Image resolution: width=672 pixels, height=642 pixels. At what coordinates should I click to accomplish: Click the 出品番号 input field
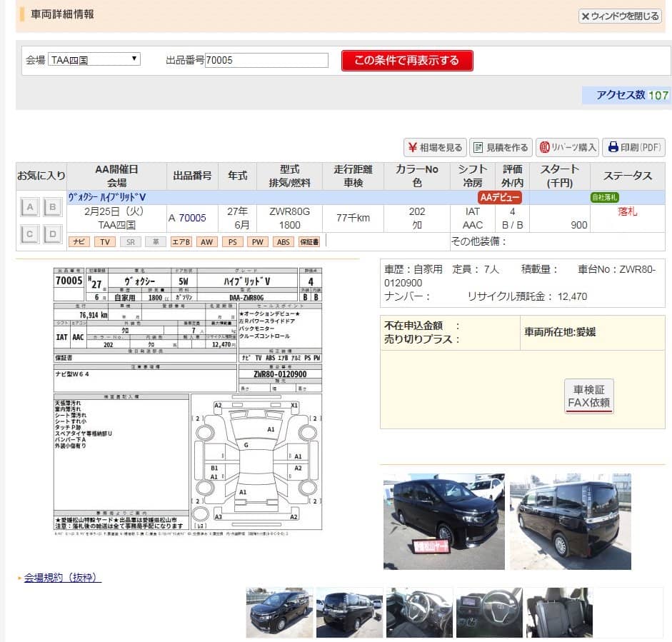[266, 61]
